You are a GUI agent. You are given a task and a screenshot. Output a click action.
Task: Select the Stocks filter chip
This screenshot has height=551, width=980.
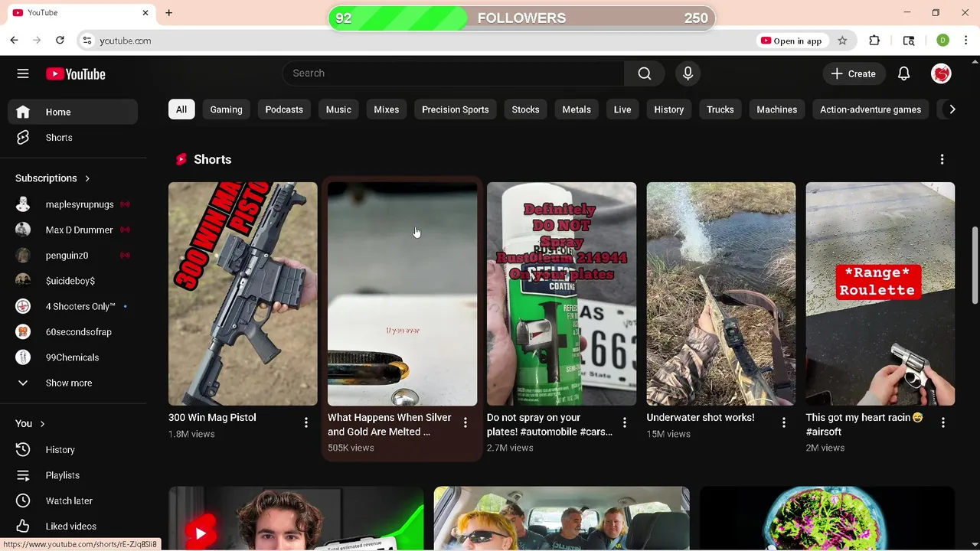pyautogui.click(x=525, y=109)
